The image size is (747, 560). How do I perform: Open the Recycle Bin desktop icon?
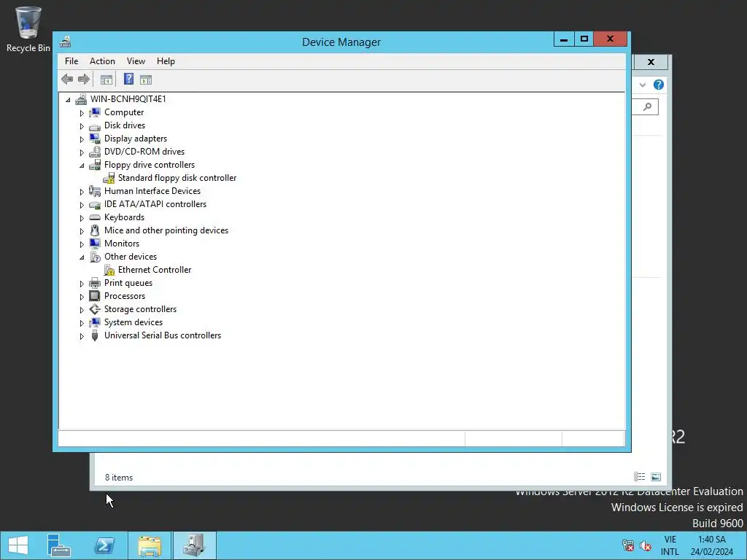(x=28, y=29)
